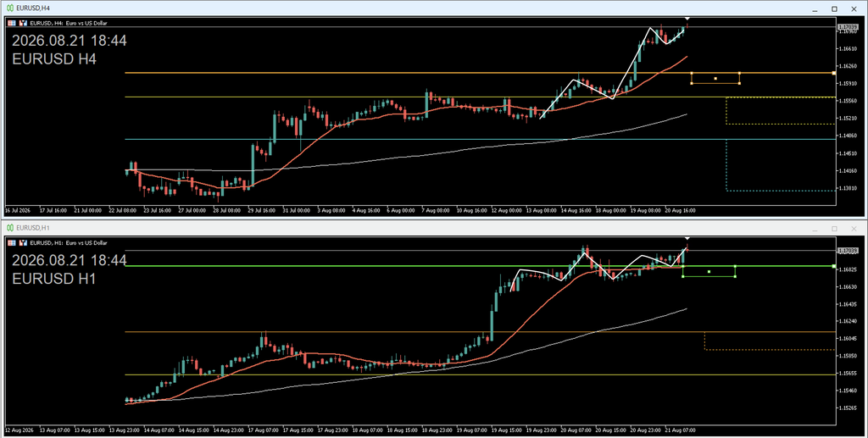Open the red table icon in H4 chart
The height and width of the screenshot is (438, 868).
[12, 23]
